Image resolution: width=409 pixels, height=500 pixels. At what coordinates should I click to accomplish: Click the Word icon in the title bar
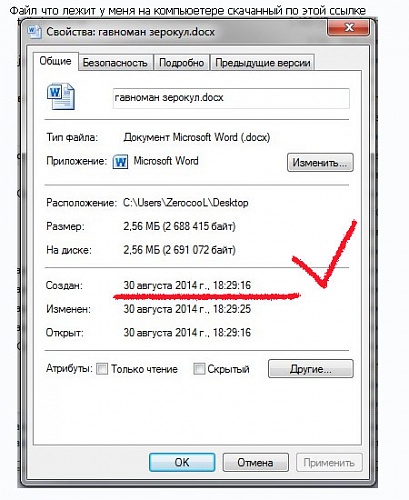point(34,32)
